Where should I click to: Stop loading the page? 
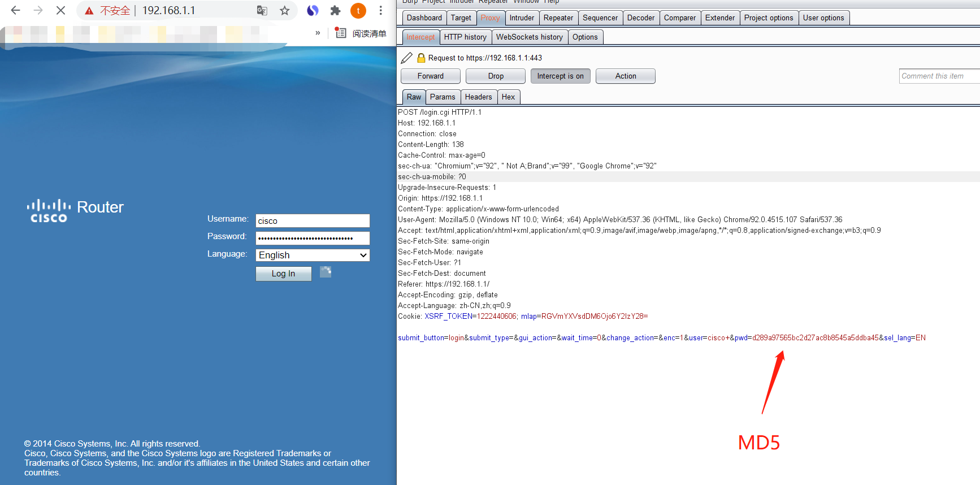point(60,10)
